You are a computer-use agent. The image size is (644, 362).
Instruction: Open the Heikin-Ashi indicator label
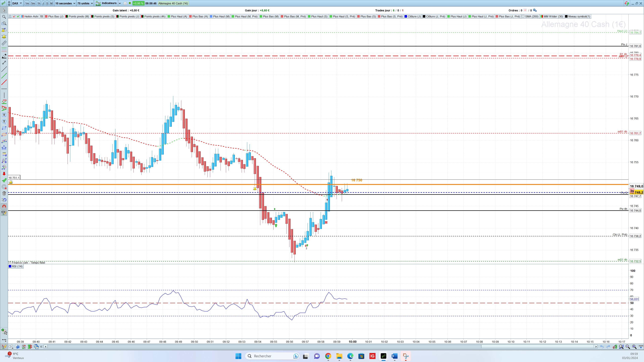31,16
